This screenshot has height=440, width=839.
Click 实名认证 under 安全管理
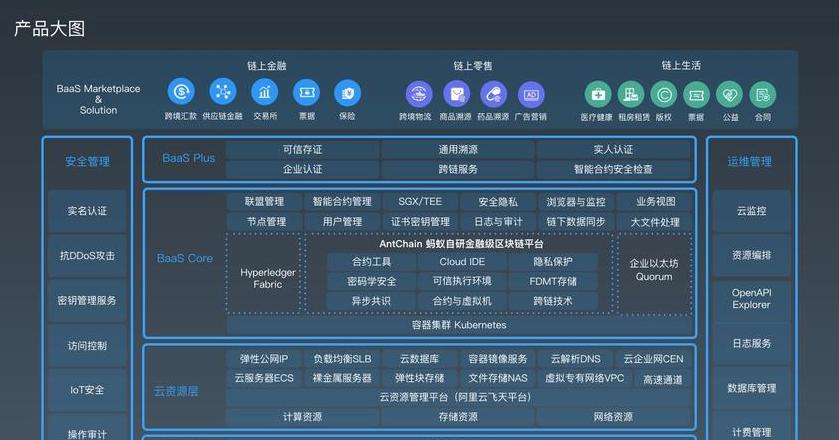pos(87,211)
